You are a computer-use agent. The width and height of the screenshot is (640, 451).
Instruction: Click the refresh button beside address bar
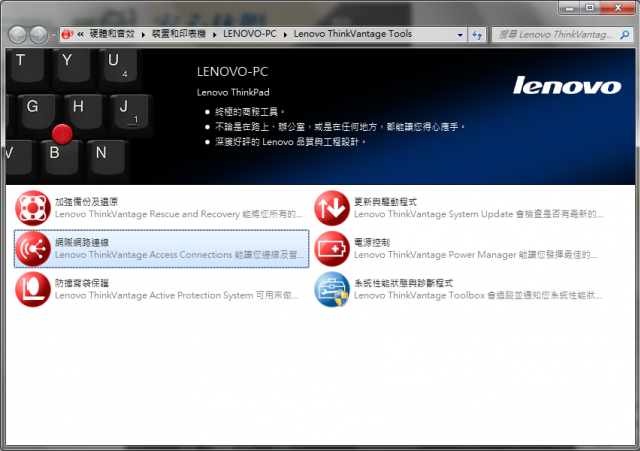pyautogui.click(x=477, y=35)
